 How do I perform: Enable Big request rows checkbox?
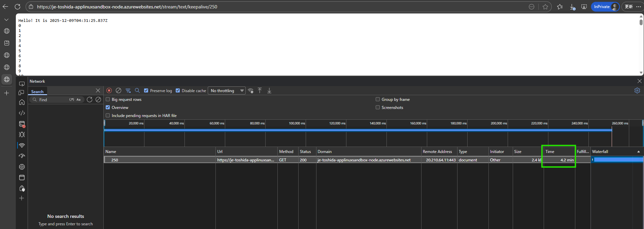(108, 99)
